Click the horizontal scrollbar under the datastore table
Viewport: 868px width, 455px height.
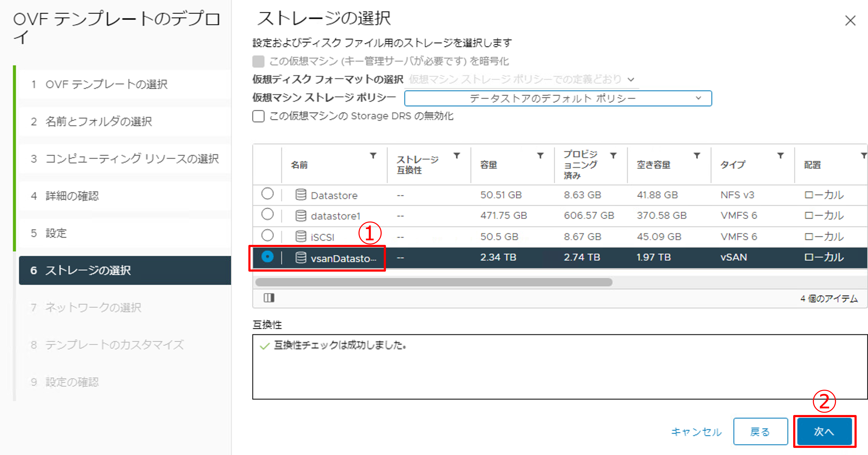coord(434,282)
